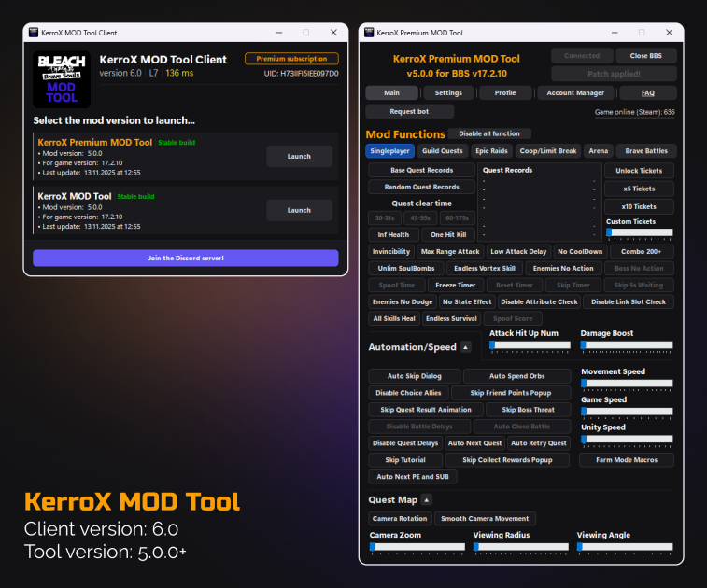Select the Coop/Limit Break category
Screen dimensions: 707x588
(548, 151)
